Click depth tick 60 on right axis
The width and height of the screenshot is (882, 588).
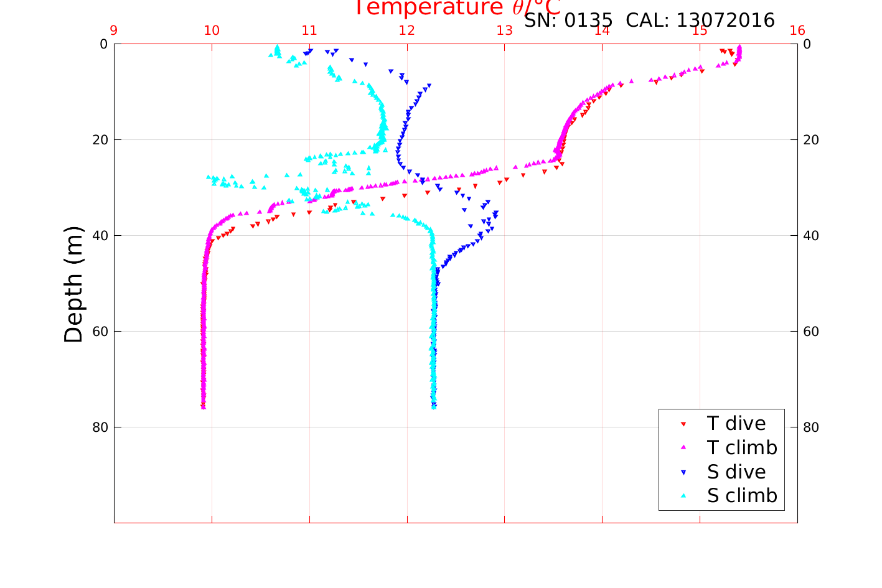(811, 332)
